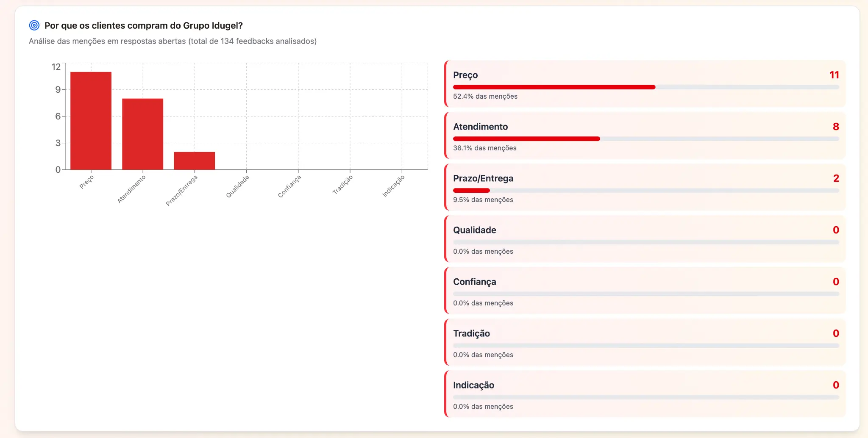Click the count 11 on Preço card
The height and width of the screenshot is (438, 868).
point(834,75)
